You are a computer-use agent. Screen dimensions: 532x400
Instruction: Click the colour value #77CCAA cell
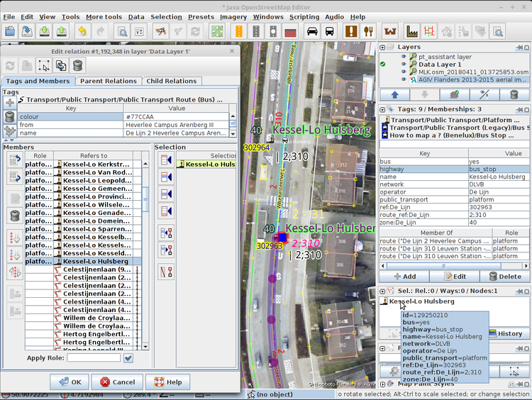[176, 117]
